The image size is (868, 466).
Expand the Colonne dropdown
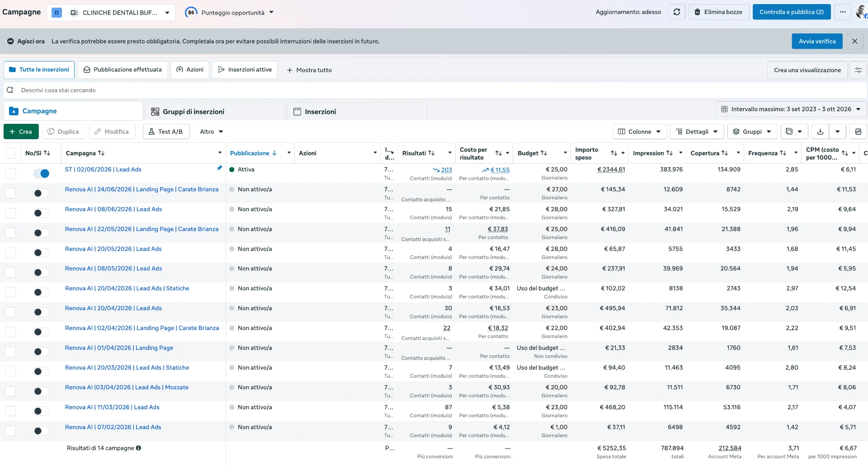pyautogui.click(x=640, y=132)
